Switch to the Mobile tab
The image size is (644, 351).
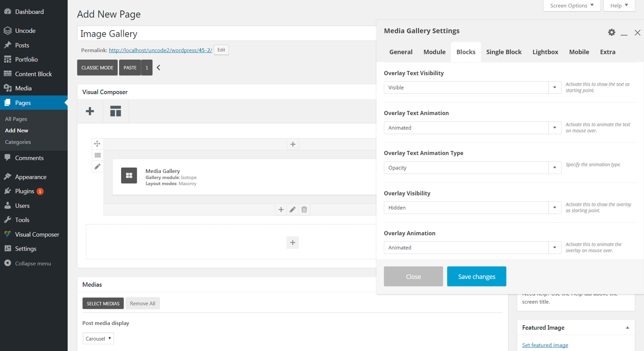point(579,52)
